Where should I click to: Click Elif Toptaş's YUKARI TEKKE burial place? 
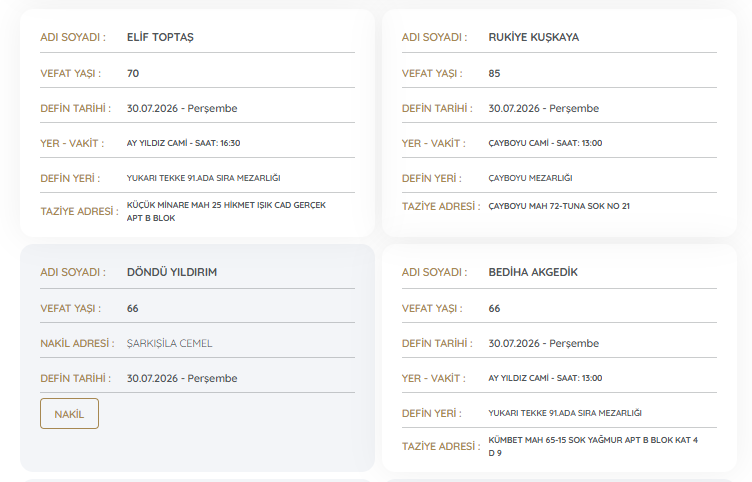point(203,178)
